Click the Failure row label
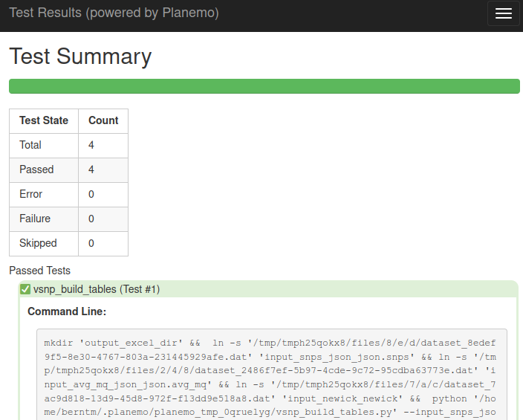 35,219
